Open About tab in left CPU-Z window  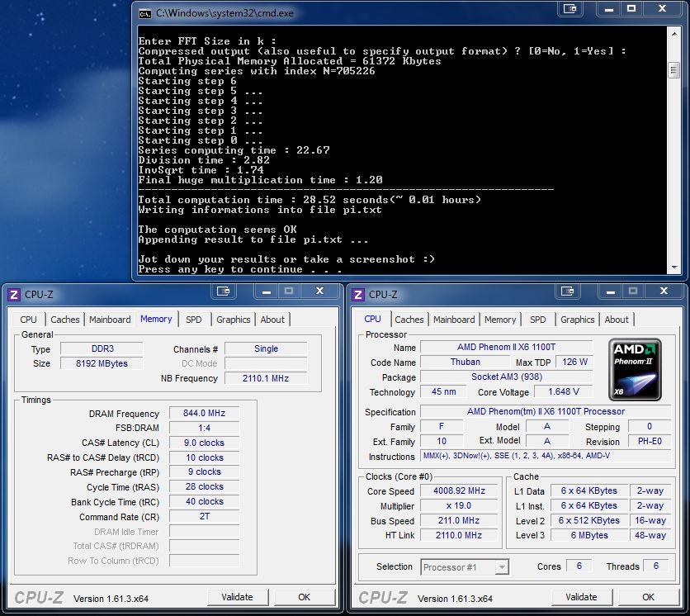coord(272,320)
